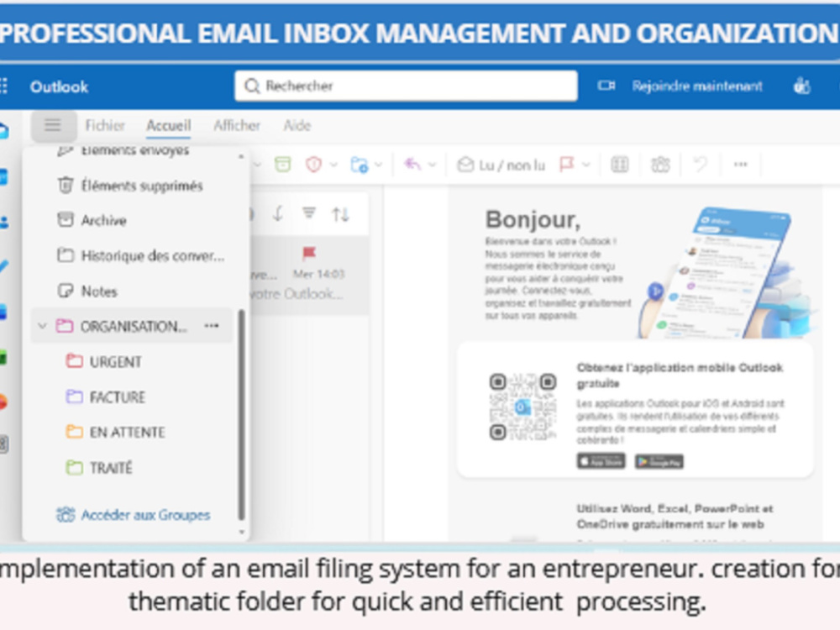The image size is (840, 630).
Task: Open the EN ATTENTE folder
Action: tap(134, 432)
